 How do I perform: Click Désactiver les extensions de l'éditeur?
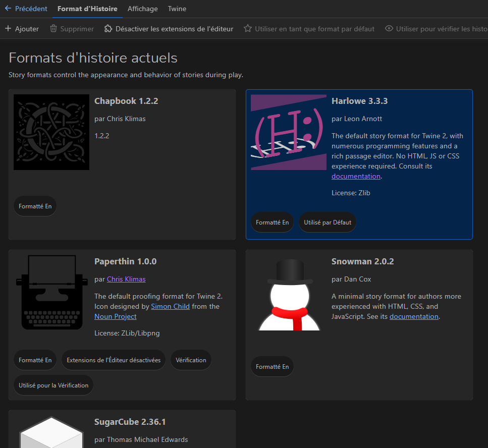pos(169,29)
